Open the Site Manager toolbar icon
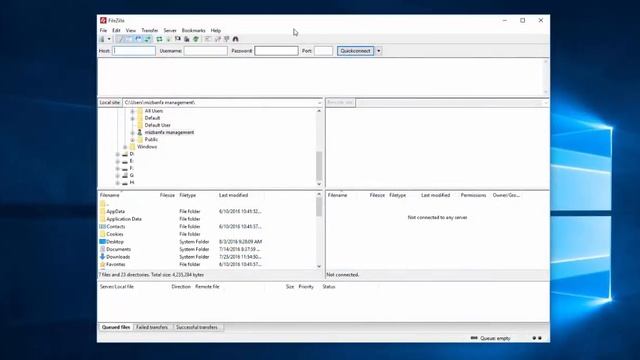The height and width of the screenshot is (360, 640). coord(102,39)
